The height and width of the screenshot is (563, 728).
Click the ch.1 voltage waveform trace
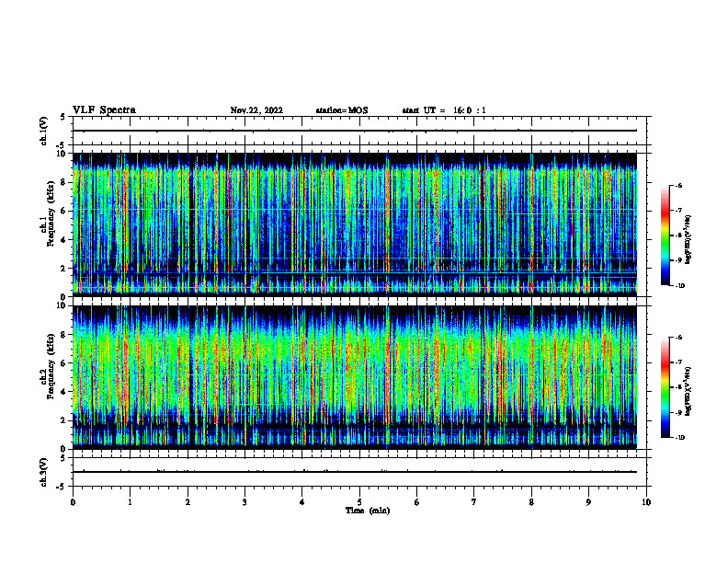[x=355, y=131]
